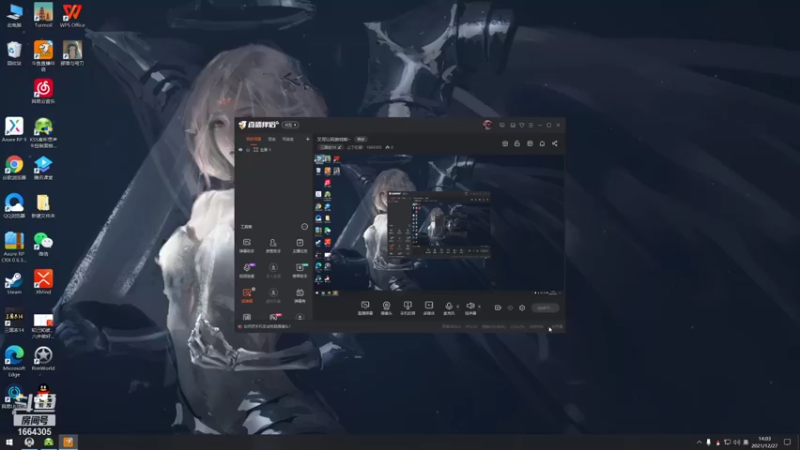Click the record video icon near start button
Screen dimensions: 800x450
[x=498, y=308]
